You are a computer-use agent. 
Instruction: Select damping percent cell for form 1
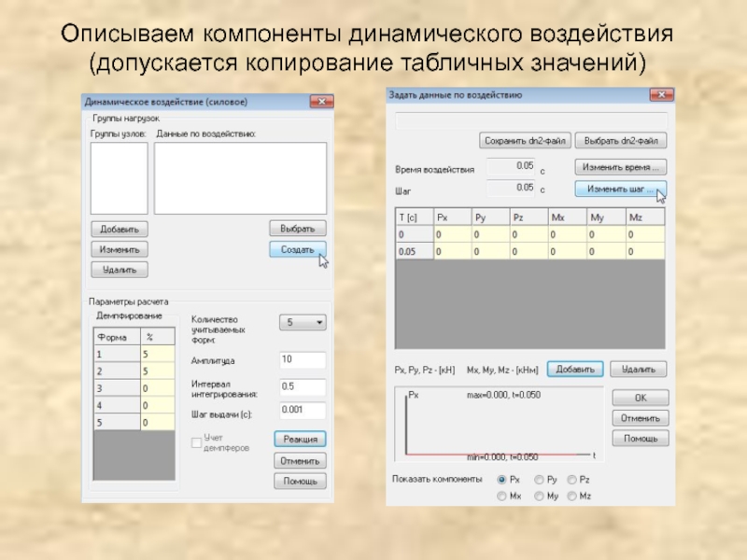pos(158,355)
